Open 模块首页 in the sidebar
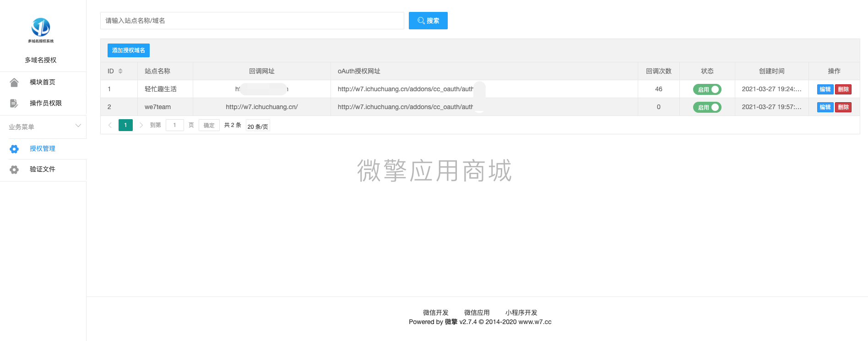The width and height of the screenshot is (868, 341). 42,82
